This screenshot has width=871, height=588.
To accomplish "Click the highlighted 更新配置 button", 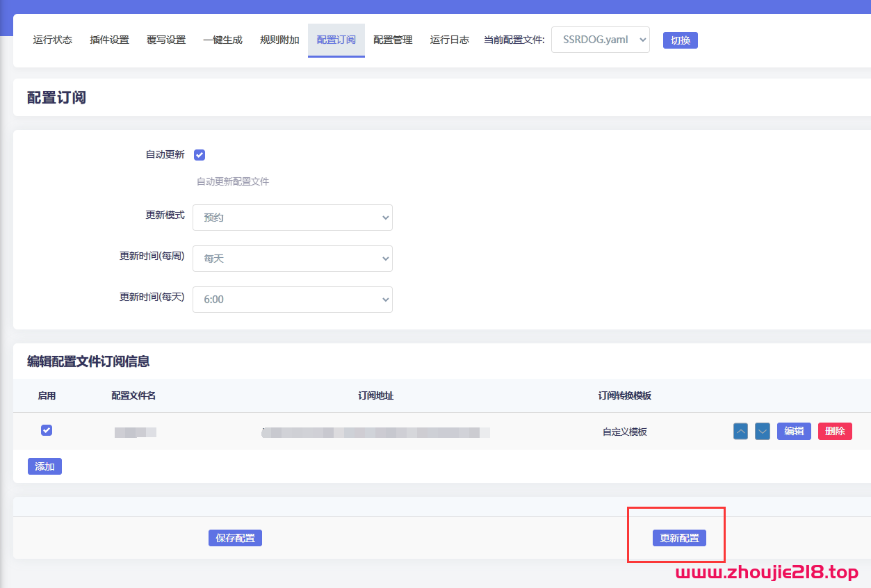I will coord(679,537).
